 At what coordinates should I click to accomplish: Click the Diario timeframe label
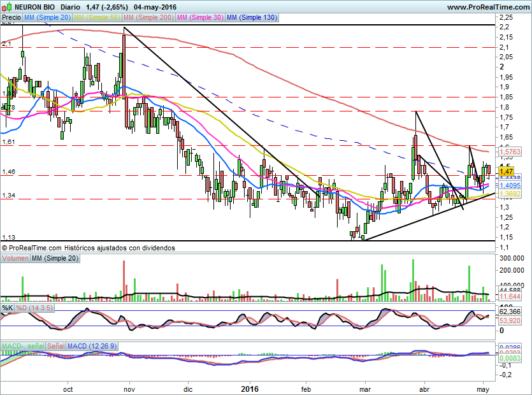click(x=70, y=7)
